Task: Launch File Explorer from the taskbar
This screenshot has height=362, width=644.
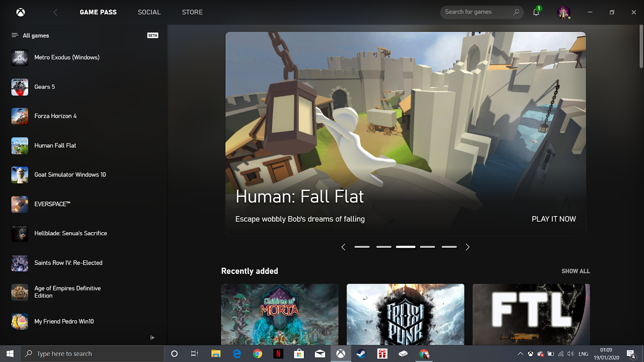Action: point(216,354)
